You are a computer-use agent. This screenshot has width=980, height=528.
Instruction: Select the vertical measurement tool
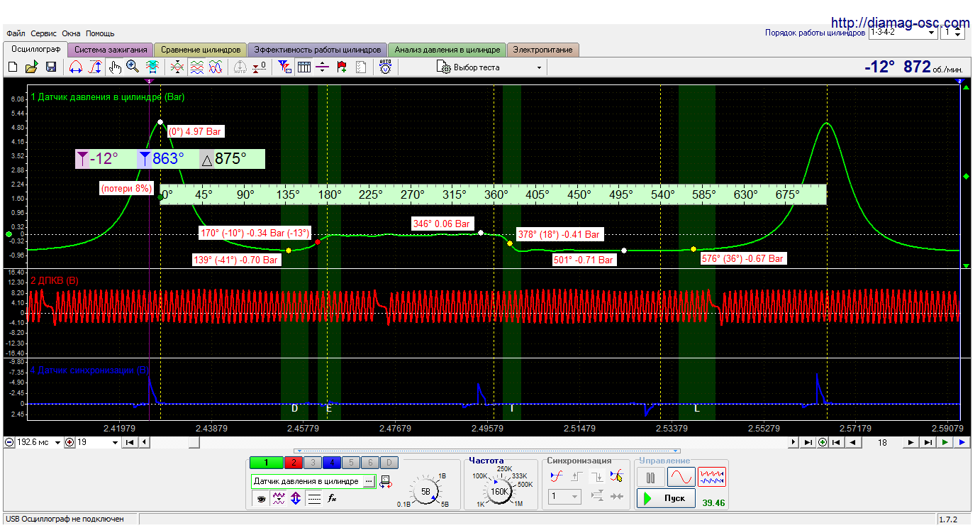pos(95,67)
